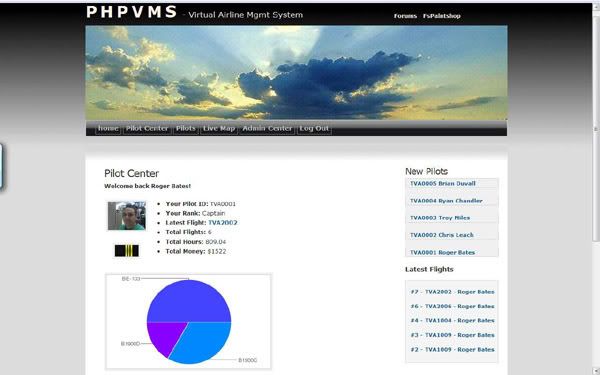Open the Home menu item
Image resolution: width=600 pixels, height=375 pixels.
click(x=108, y=129)
